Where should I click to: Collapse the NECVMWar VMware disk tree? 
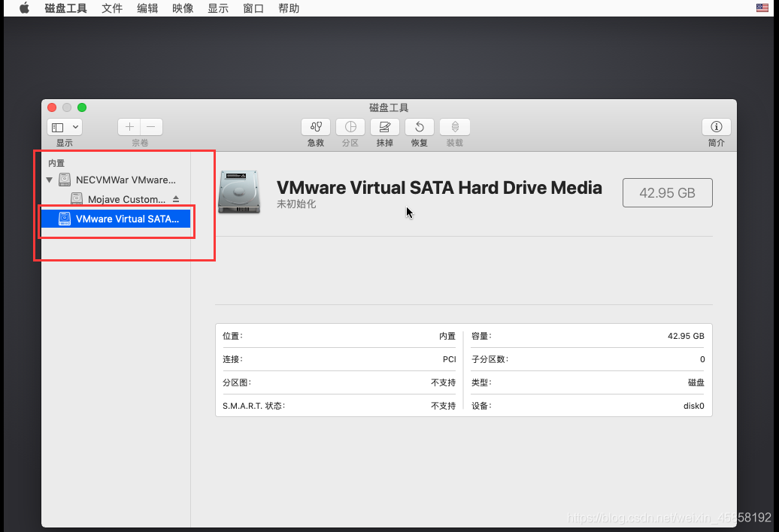[49, 180]
